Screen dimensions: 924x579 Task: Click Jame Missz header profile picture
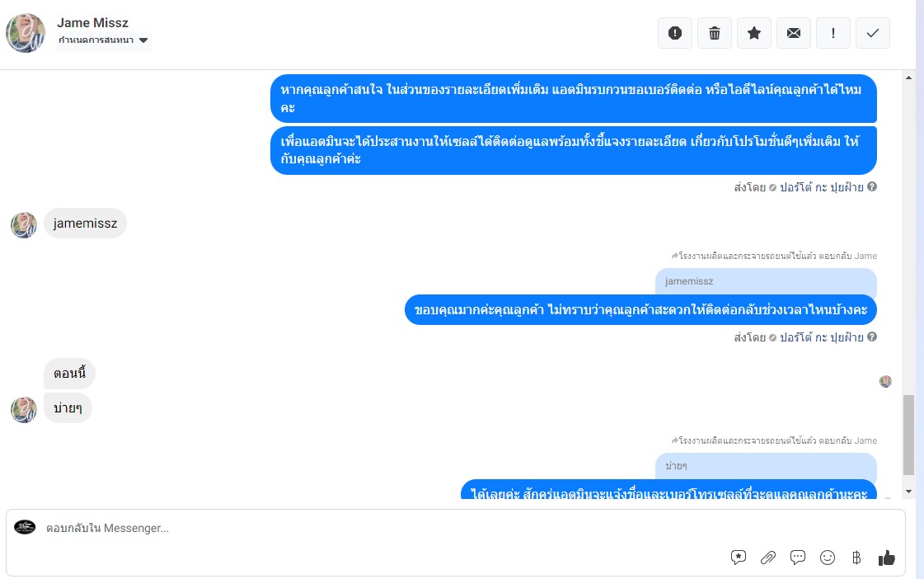(x=26, y=33)
